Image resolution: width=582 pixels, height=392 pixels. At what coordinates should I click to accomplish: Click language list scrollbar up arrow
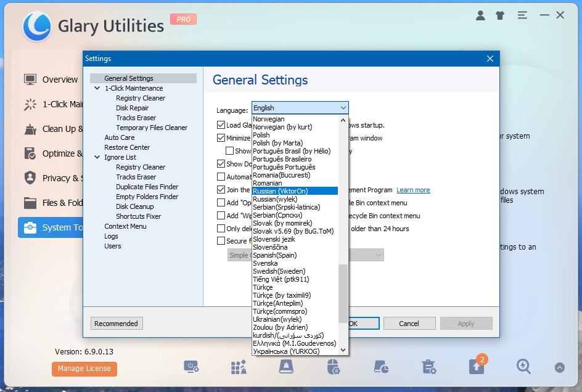[343, 120]
